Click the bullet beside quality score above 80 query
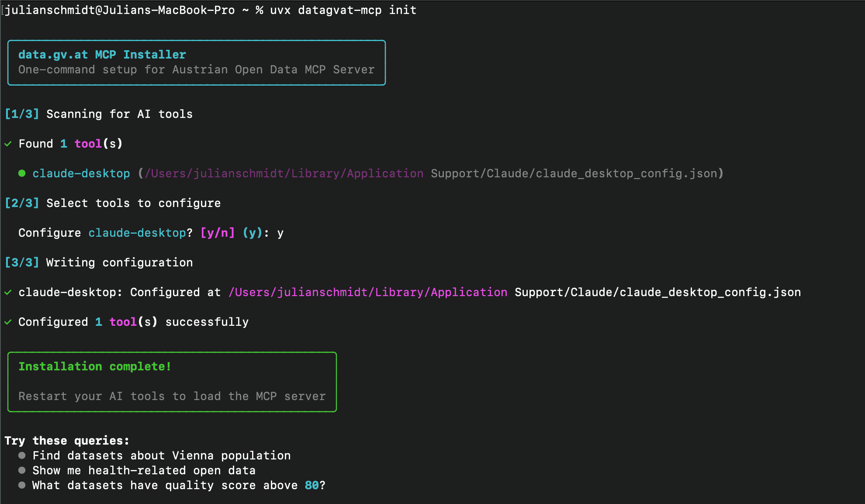The image size is (865, 504). coord(22,485)
